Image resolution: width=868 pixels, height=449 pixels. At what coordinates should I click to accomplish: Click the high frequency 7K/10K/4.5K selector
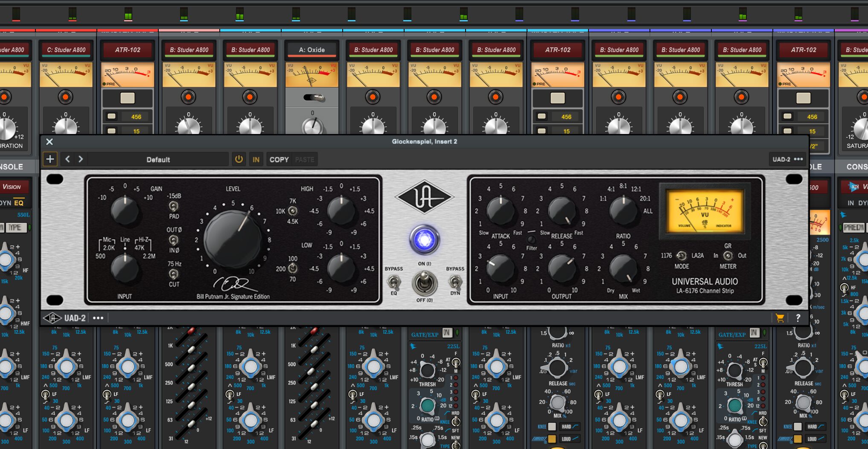[x=293, y=211]
